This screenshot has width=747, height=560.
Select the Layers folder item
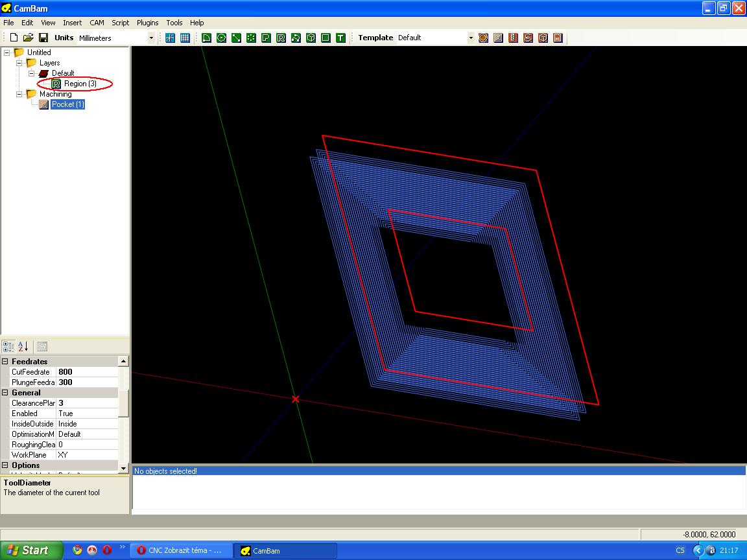point(49,63)
